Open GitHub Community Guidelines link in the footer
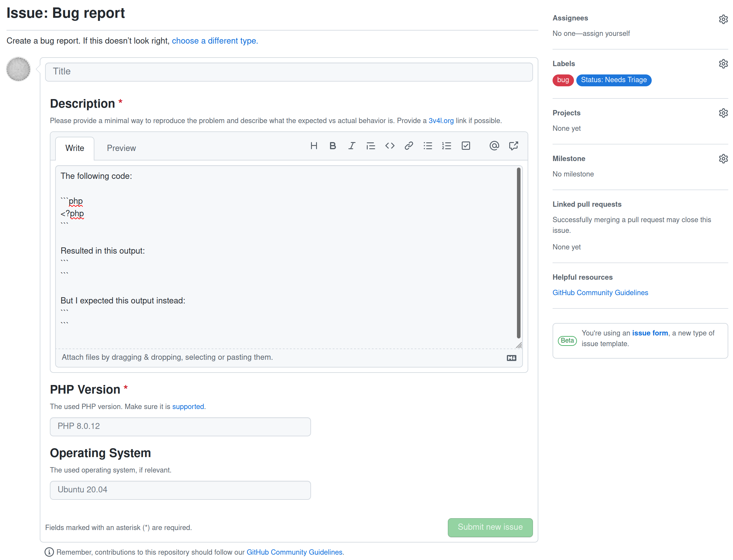Viewport: 733px width, 560px height. [294, 552]
